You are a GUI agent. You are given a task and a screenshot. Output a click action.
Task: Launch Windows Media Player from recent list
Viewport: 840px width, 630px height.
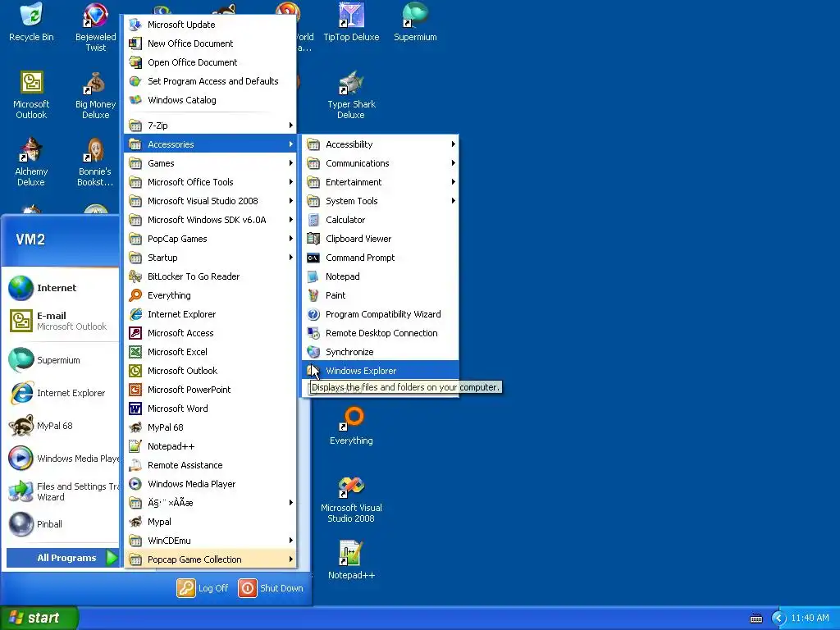tap(62, 458)
